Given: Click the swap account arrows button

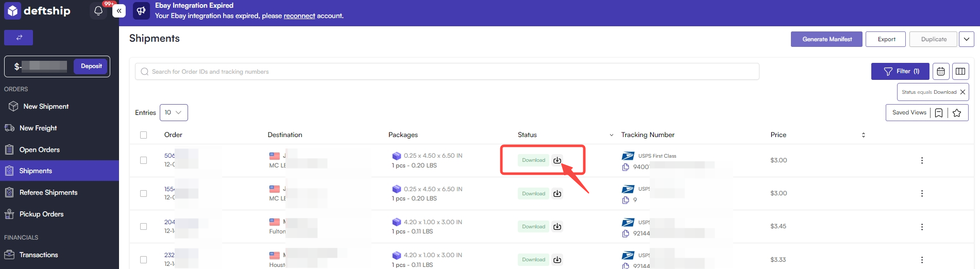Looking at the screenshot, I should pos(19,38).
